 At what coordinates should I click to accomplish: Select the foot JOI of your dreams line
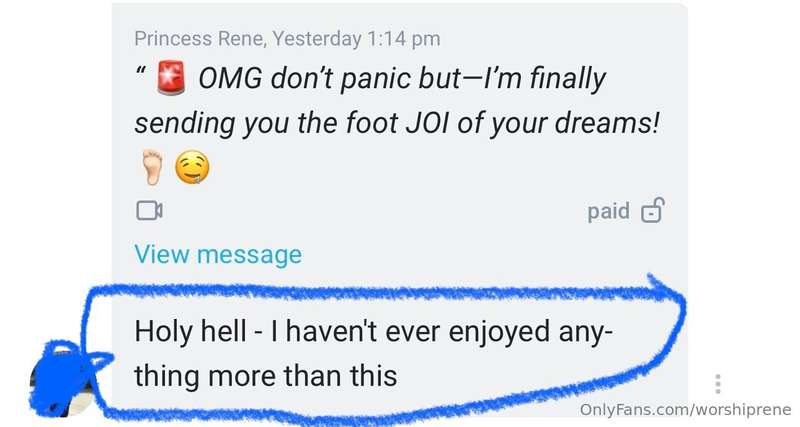click(397, 123)
